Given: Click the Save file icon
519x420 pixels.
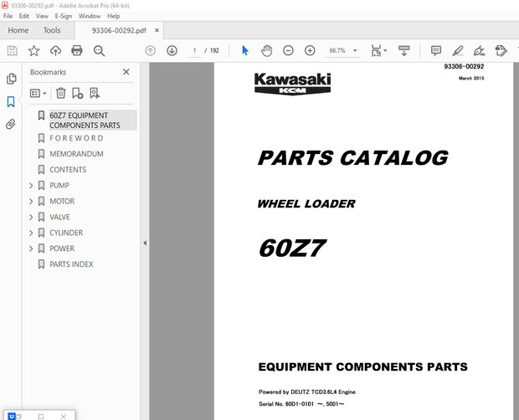Looking at the screenshot, I should pos(13,50).
